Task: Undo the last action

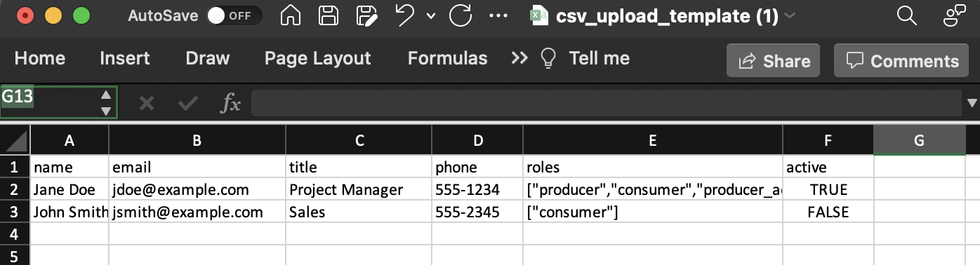Action: click(405, 15)
